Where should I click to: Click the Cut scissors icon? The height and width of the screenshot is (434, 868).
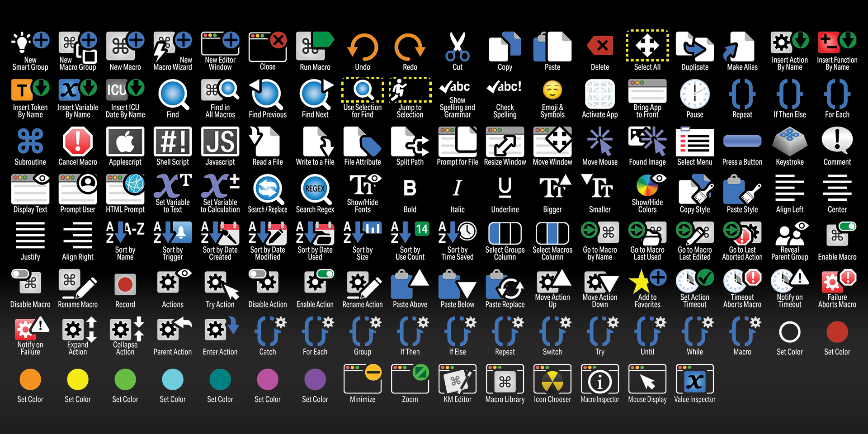[458, 46]
